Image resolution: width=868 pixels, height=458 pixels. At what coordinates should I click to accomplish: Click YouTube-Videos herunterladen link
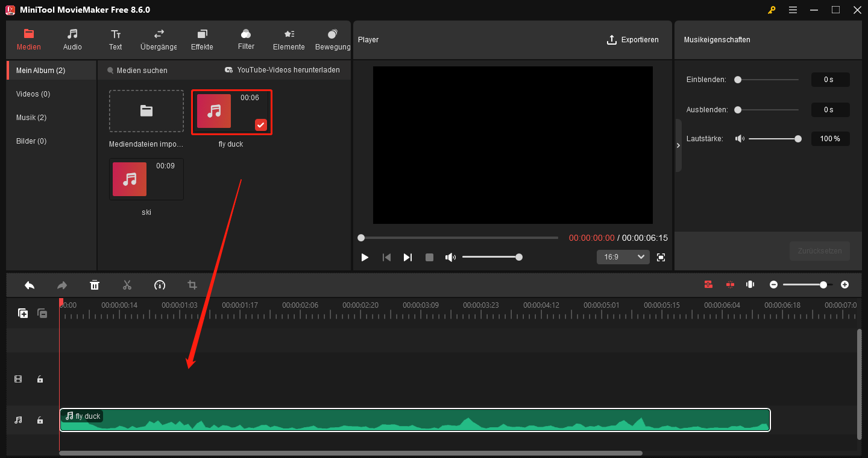[282, 70]
